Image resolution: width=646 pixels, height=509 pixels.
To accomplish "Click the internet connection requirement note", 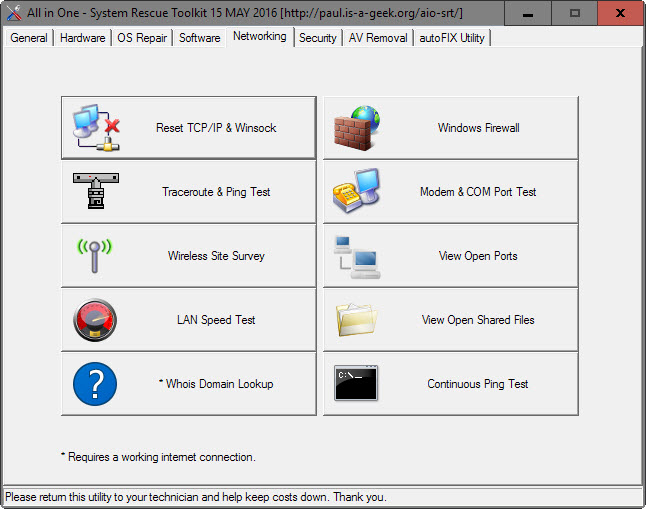I will [158, 457].
